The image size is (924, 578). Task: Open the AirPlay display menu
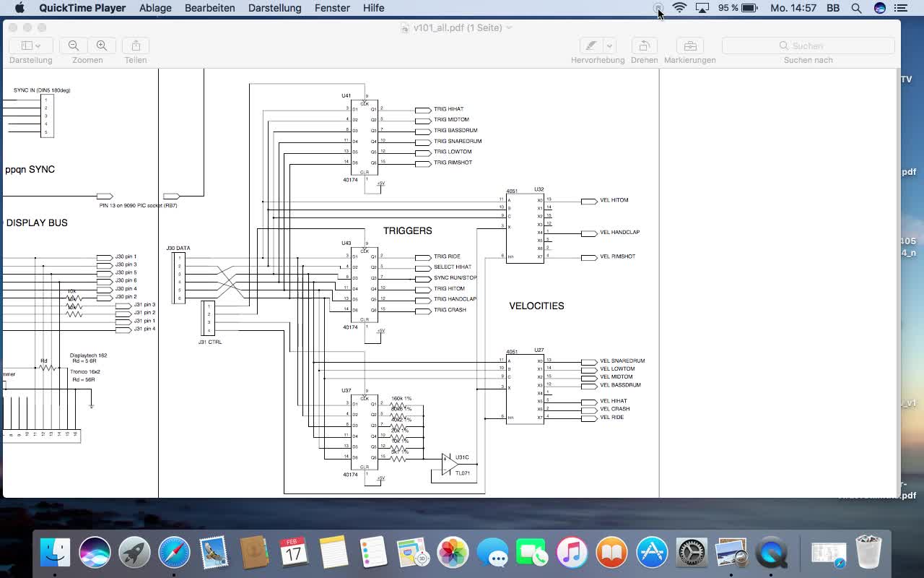click(702, 8)
